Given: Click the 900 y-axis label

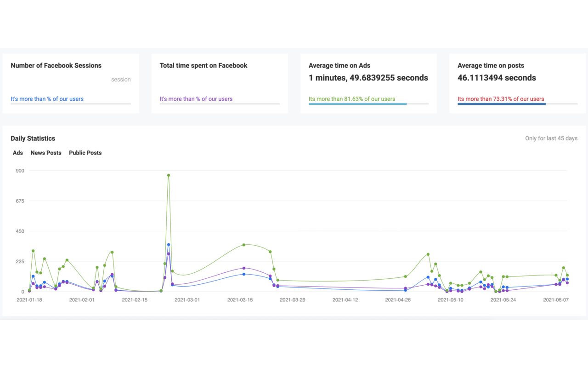Looking at the screenshot, I should coord(20,171).
